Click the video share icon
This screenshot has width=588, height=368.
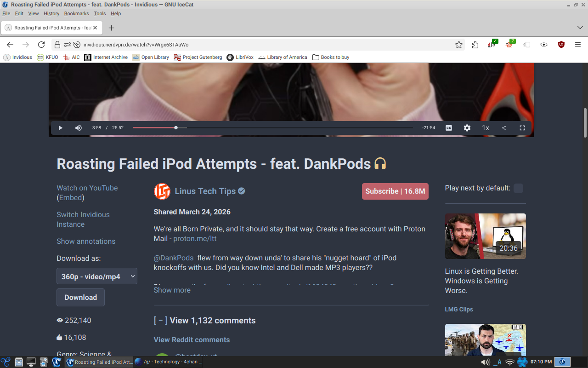click(504, 128)
